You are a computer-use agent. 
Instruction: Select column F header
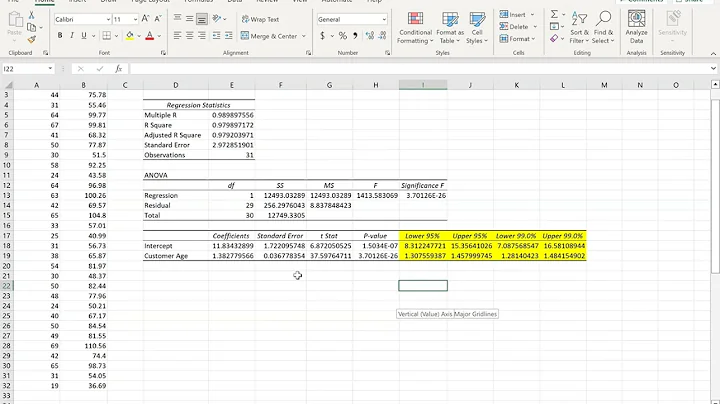point(280,85)
